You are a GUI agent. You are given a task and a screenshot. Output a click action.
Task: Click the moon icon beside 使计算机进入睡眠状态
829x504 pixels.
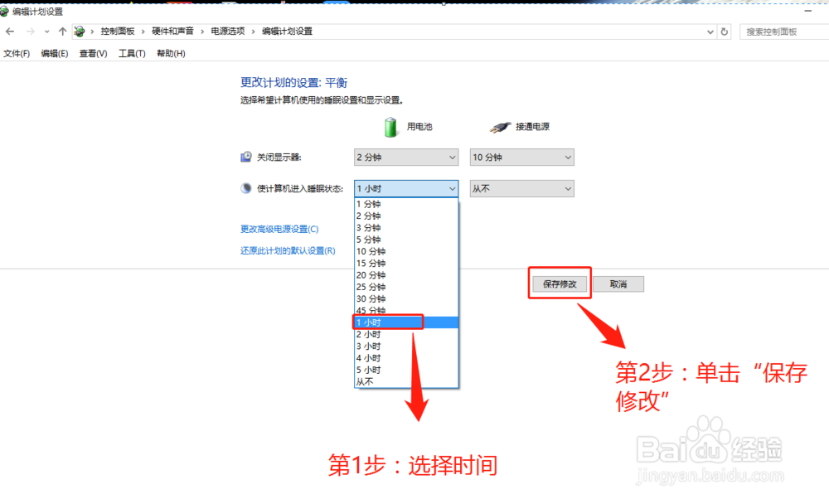click(x=245, y=188)
